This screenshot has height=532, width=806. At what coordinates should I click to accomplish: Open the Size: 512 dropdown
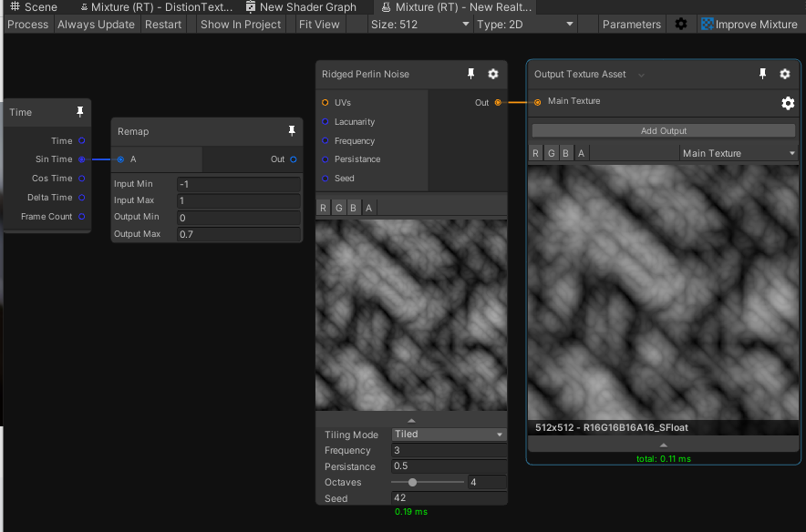419,24
